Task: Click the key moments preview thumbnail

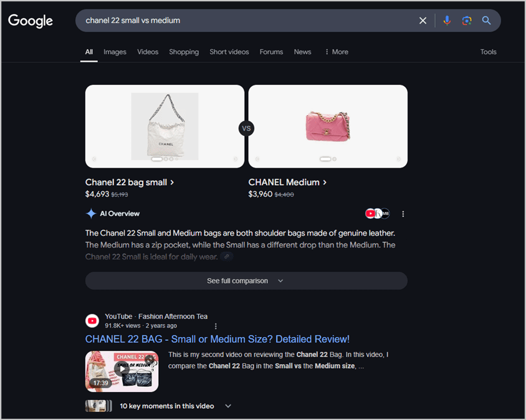Action: pyautogui.click(x=98, y=406)
